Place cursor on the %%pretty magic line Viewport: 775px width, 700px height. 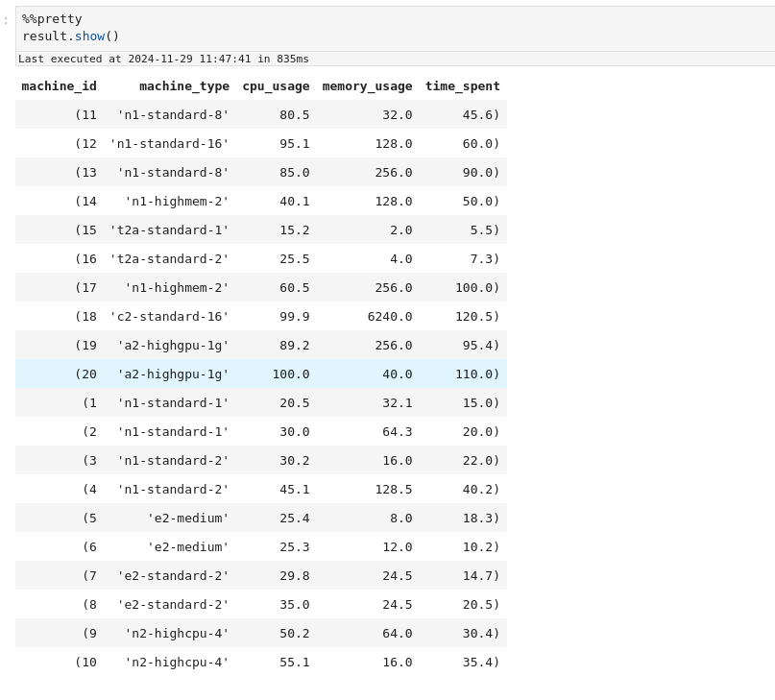(52, 19)
